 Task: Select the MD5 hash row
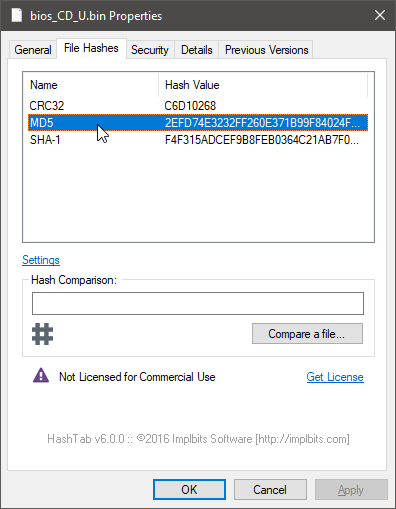(198, 123)
